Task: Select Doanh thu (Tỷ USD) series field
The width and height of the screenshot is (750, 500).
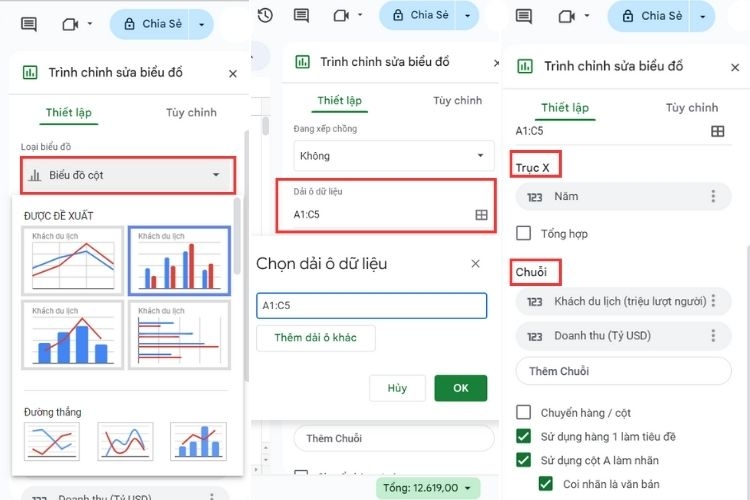Action: (x=623, y=336)
